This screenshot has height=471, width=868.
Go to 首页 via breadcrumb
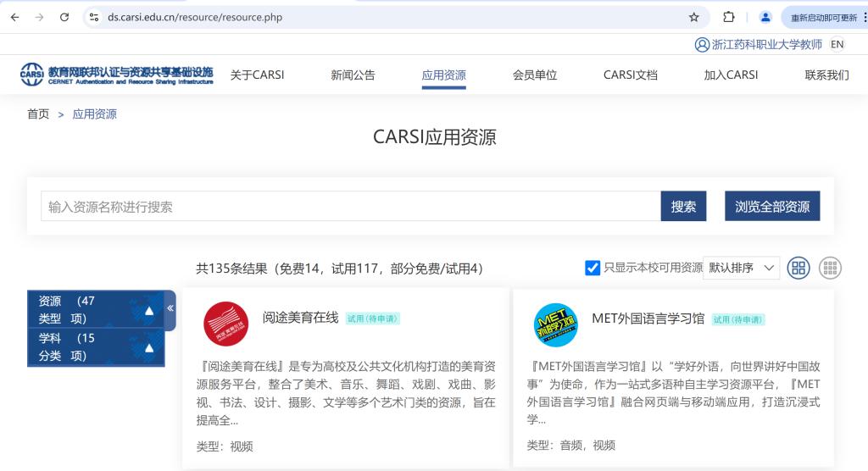[38, 114]
